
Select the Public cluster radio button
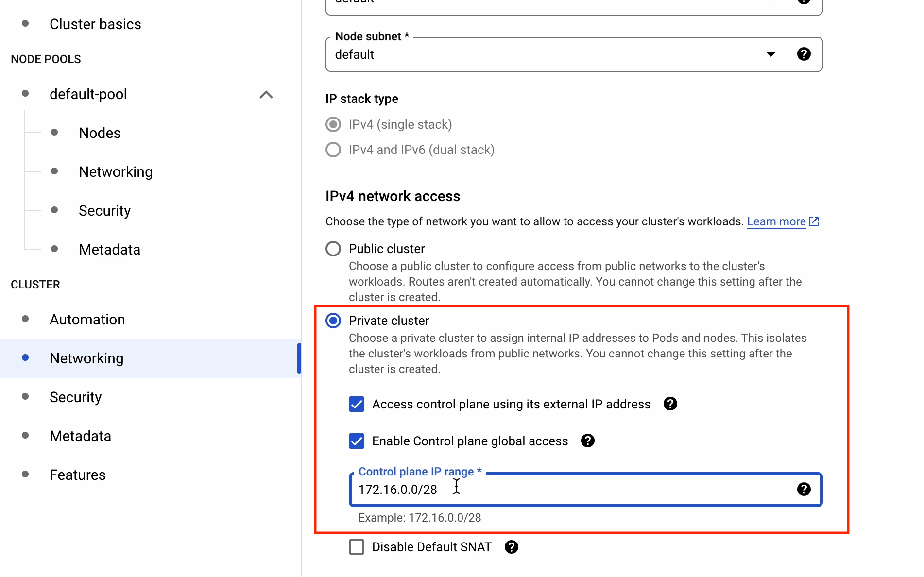333,249
